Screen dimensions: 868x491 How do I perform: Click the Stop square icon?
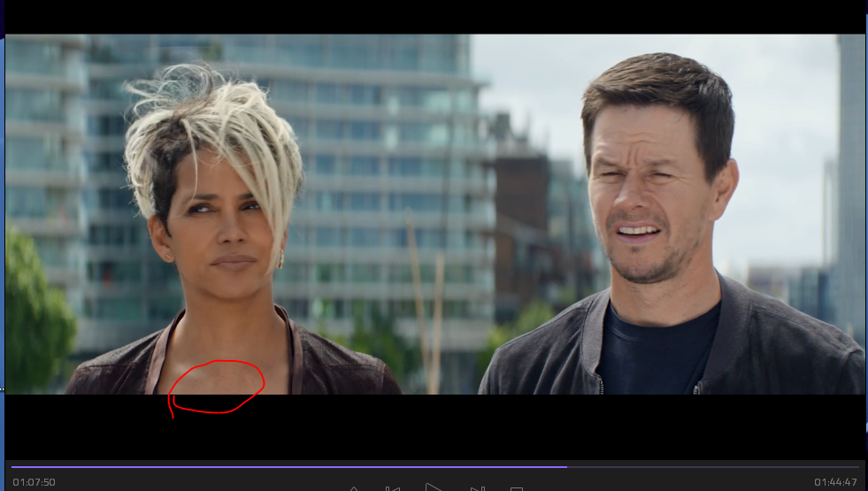click(518, 488)
